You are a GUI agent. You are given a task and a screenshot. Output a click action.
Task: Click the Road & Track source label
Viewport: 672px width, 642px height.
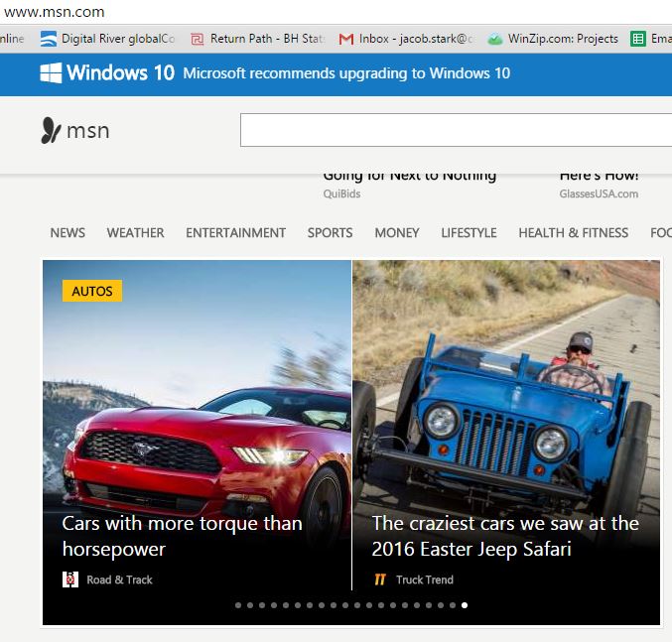(x=119, y=579)
